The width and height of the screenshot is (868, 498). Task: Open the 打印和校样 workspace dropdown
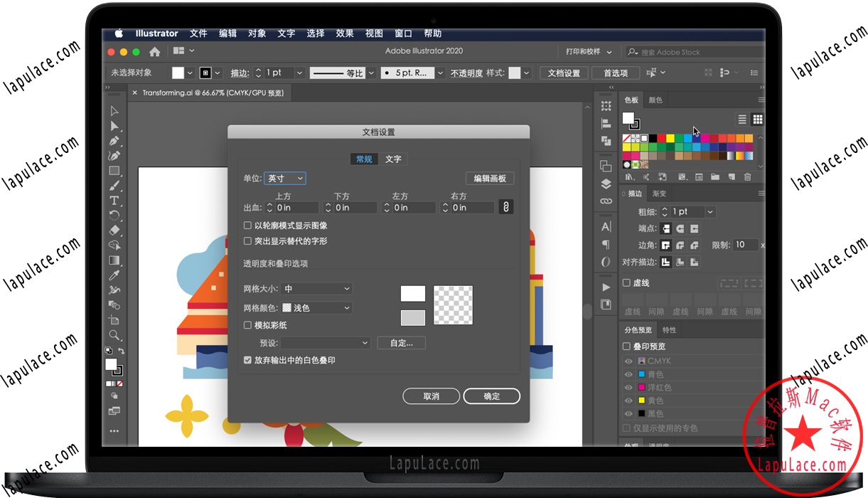tap(589, 52)
